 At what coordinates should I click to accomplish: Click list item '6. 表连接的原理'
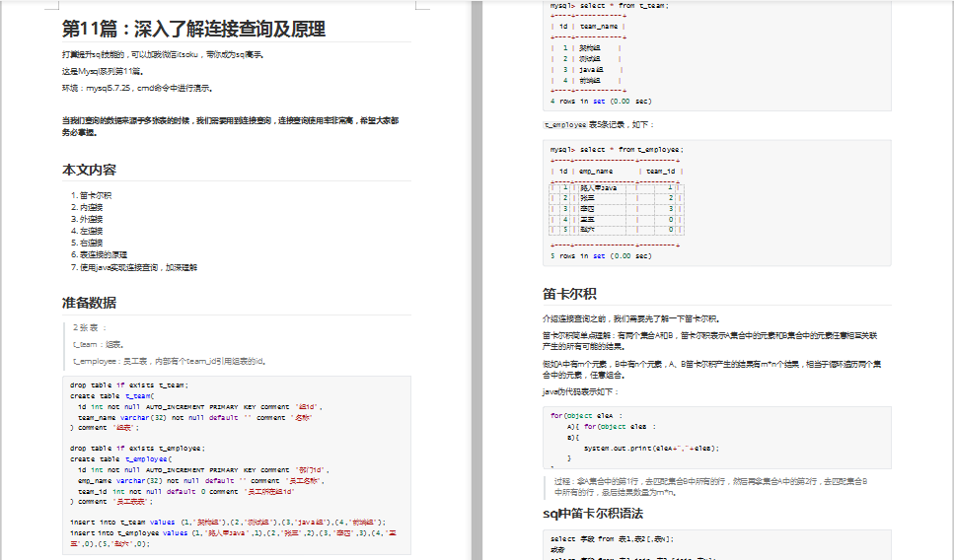pos(100,254)
